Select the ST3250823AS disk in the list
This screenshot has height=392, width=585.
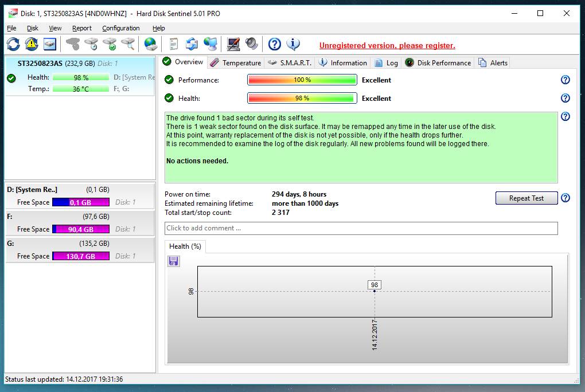(x=40, y=64)
